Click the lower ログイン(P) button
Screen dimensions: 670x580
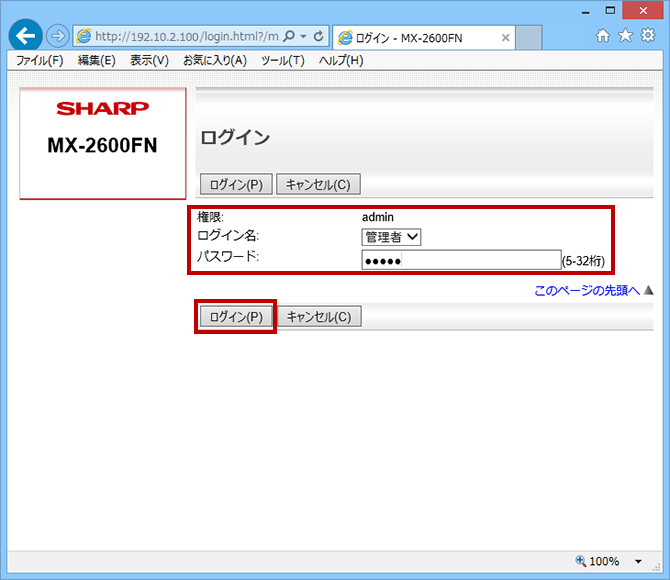235,317
